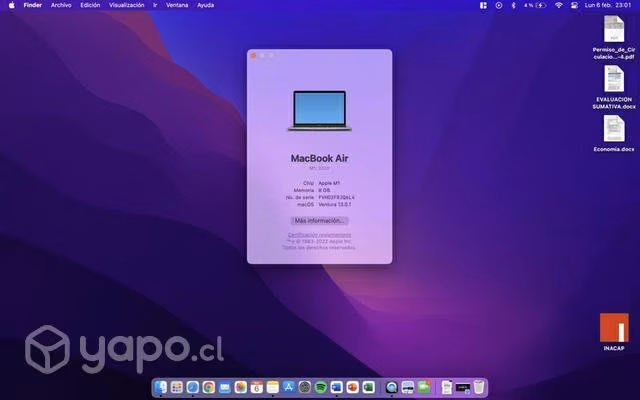
Task: Click the MacBook Air title text
Action: click(320, 158)
